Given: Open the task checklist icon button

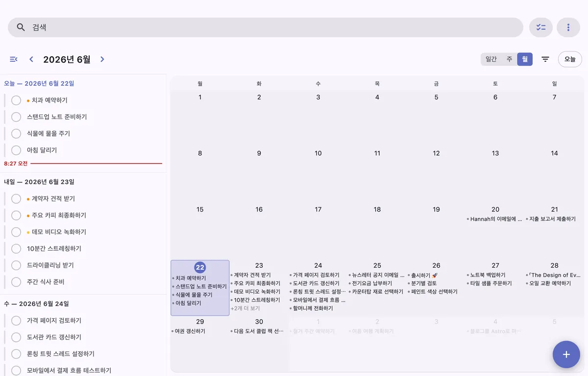Looking at the screenshot, I should tap(541, 27).
